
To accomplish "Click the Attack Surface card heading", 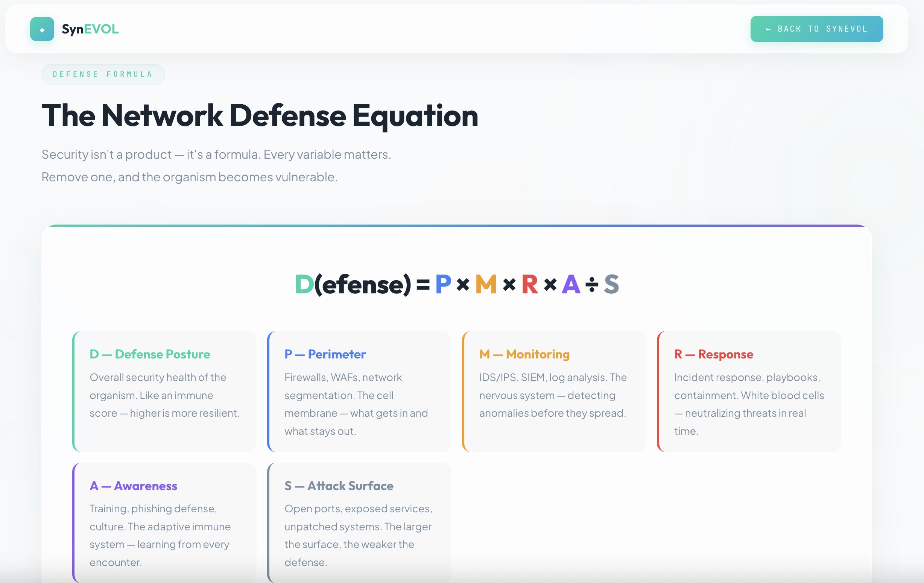I will coord(339,486).
